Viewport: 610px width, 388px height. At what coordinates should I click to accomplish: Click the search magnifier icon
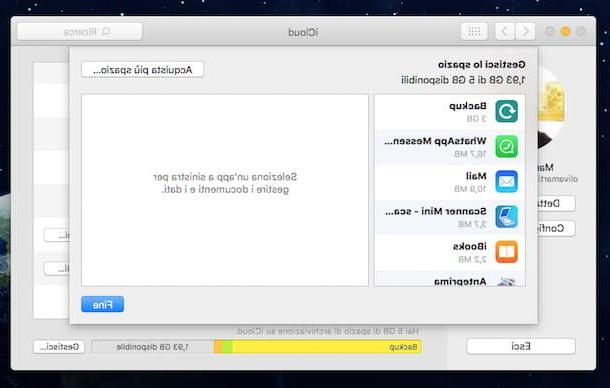105,32
